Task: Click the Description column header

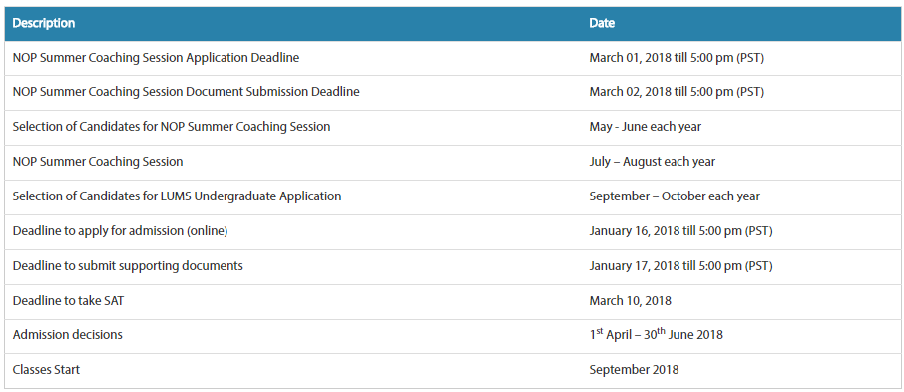Action: point(44,24)
